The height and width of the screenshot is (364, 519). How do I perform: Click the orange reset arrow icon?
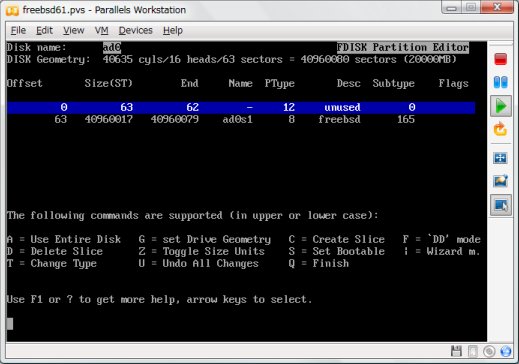coord(500,129)
